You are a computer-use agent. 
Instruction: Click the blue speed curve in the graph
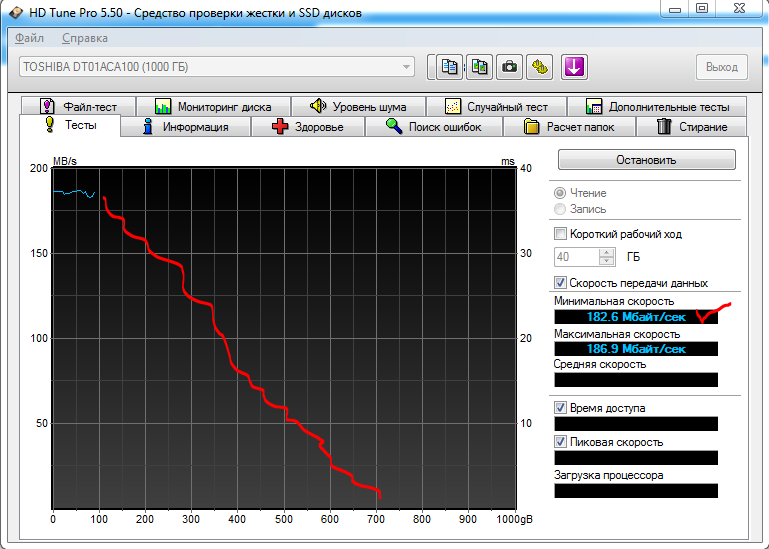tap(74, 192)
